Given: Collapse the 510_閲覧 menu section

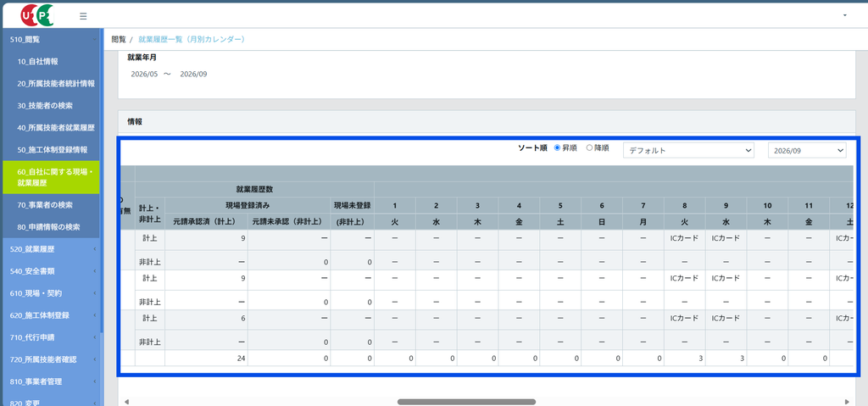Looking at the screenshot, I should pyautogui.click(x=50, y=39).
